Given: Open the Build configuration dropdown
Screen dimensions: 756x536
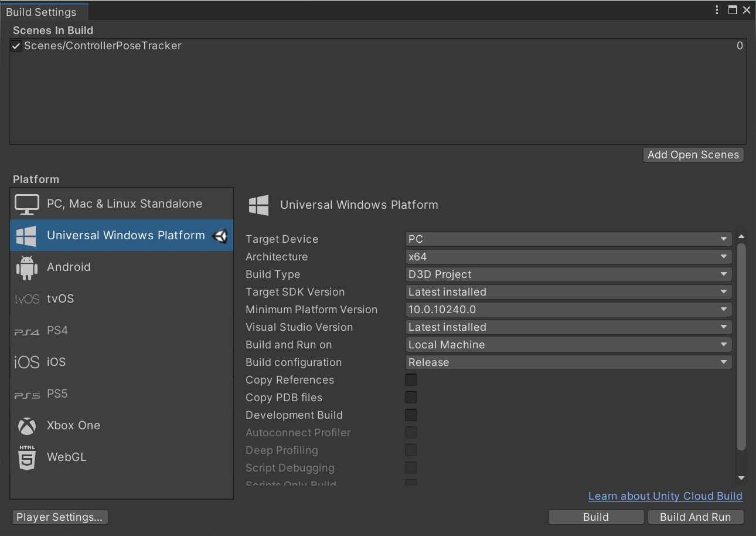Looking at the screenshot, I should point(568,362).
